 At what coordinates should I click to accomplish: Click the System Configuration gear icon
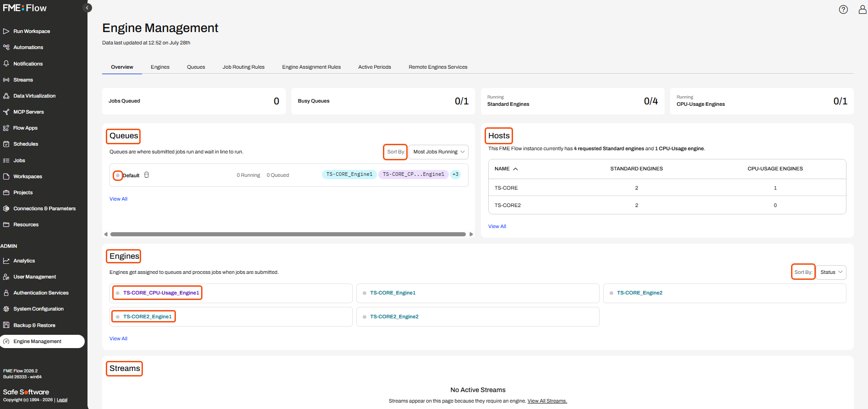tap(6, 309)
